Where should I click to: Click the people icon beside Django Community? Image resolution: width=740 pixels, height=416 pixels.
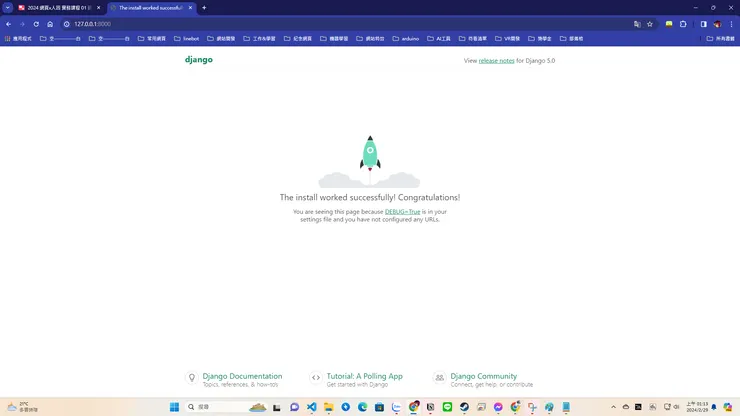coord(439,377)
